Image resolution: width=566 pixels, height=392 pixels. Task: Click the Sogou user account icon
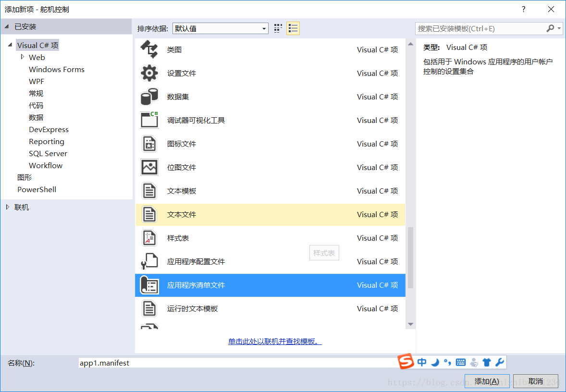click(474, 362)
